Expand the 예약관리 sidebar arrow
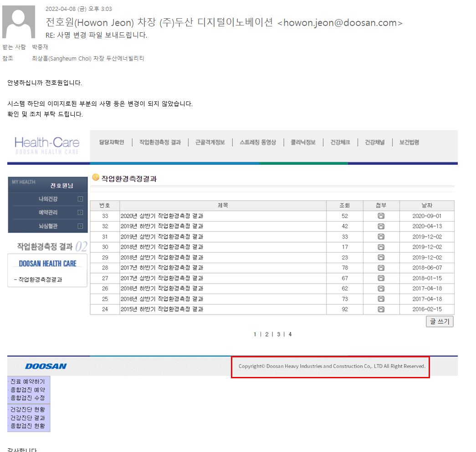Screen dimensions: 476x452 point(80,213)
